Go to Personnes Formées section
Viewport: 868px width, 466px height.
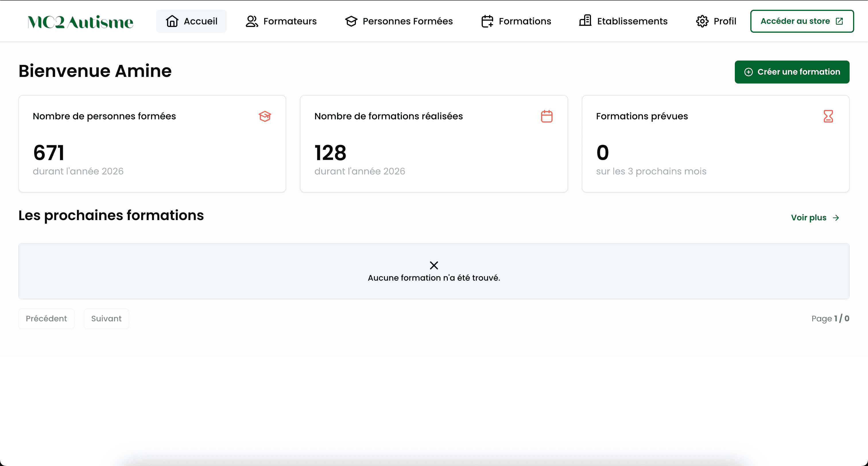tap(407, 21)
